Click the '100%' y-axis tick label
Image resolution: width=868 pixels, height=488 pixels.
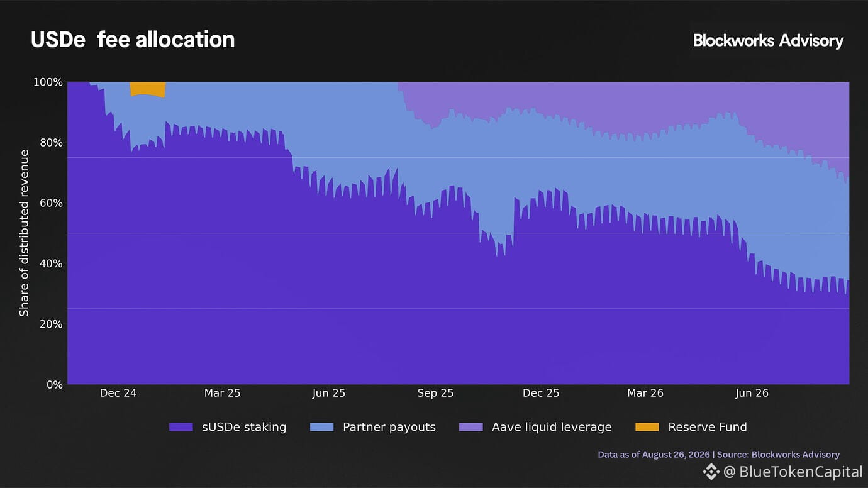[48, 82]
